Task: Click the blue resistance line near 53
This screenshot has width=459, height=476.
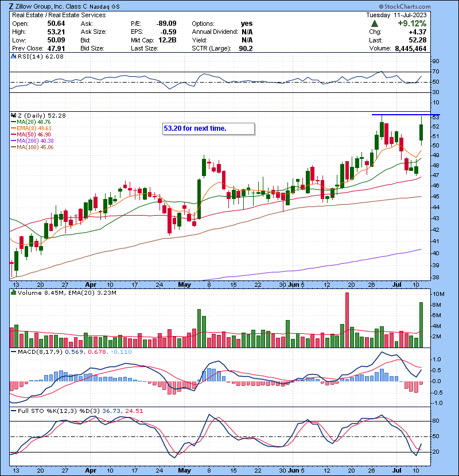Action: (396, 115)
